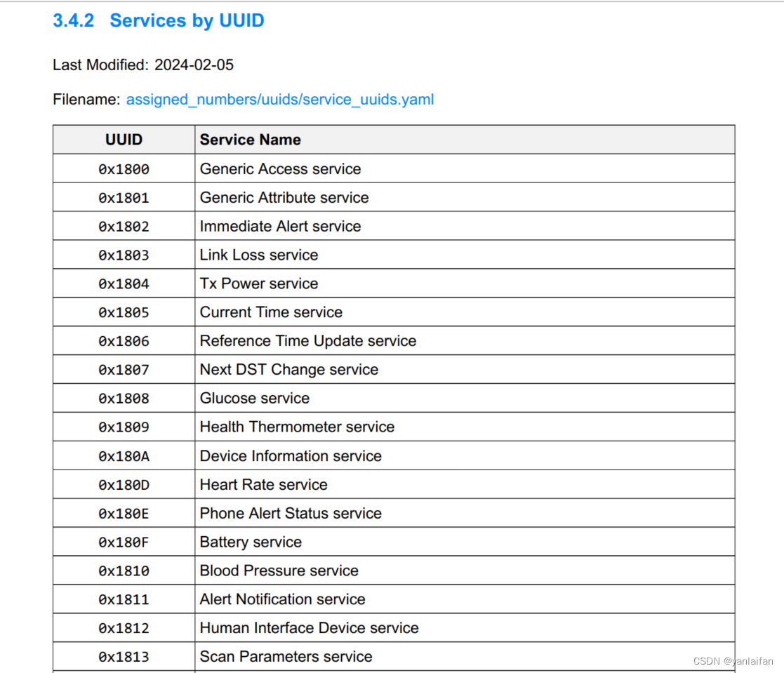Viewport: 784px width, 673px height.
Task: Select the Service Name column header
Action: pyautogui.click(x=250, y=140)
